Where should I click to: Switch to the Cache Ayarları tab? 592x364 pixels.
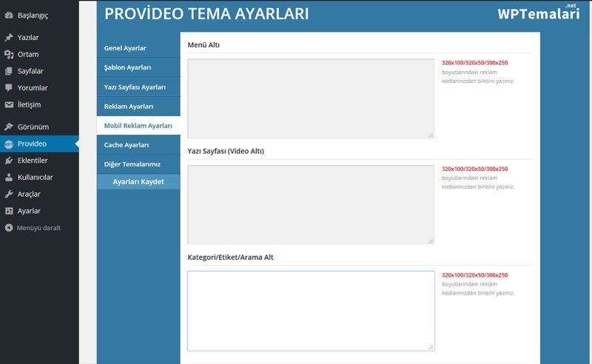click(138, 145)
